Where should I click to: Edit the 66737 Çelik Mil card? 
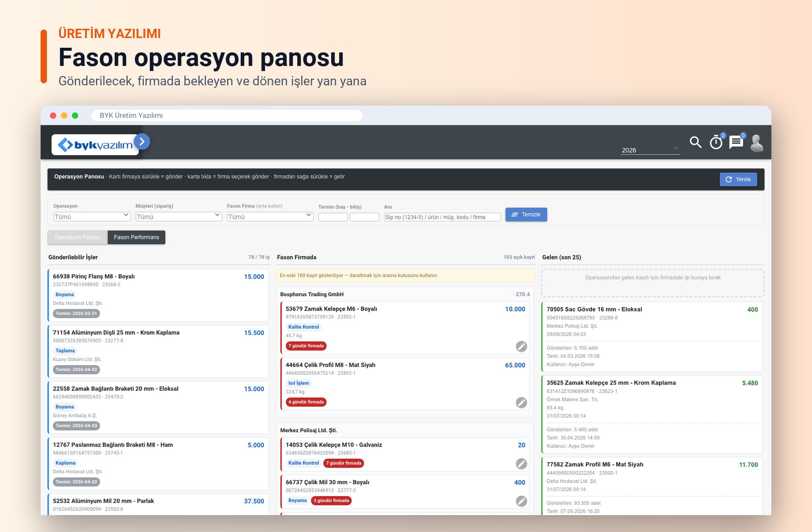pyautogui.click(x=521, y=501)
